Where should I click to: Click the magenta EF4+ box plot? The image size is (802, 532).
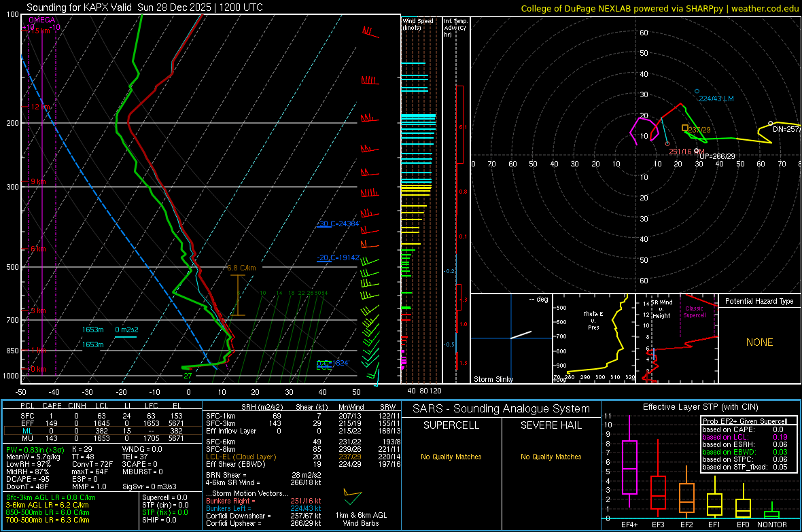point(629,462)
